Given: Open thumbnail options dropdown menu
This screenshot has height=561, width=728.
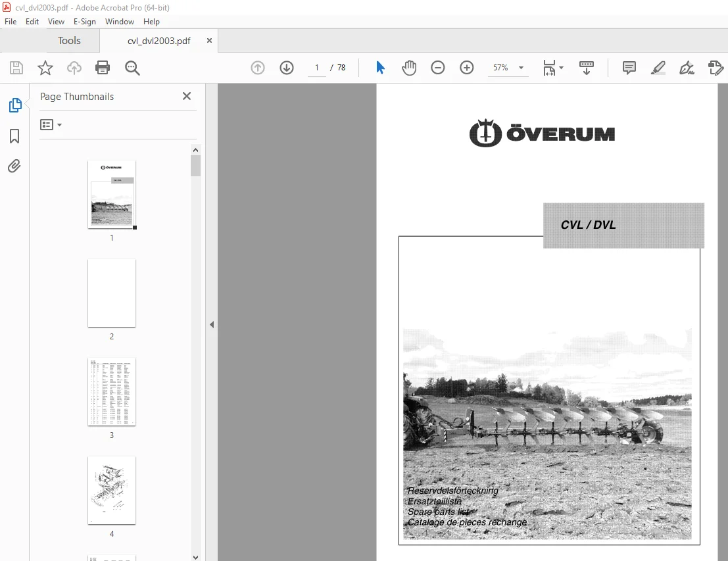Looking at the screenshot, I should pos(51,124).
